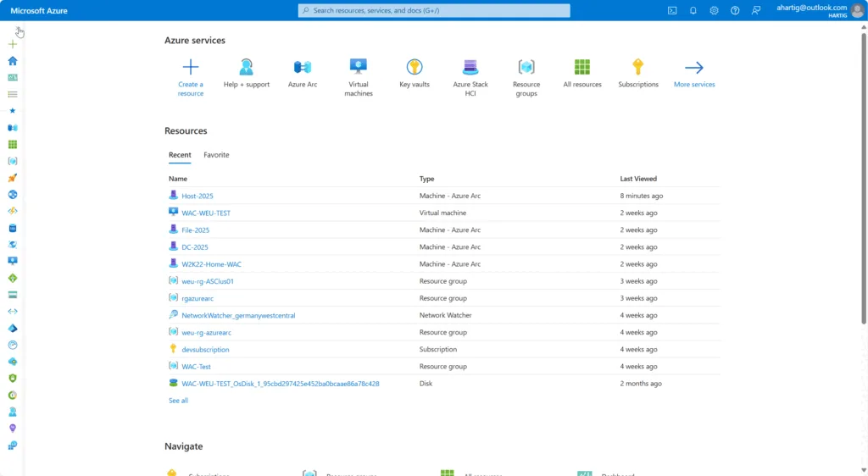Open Help + support person icon in sidebar
Image resolution: width=868 pixels, height=476 pixels.
12,412
